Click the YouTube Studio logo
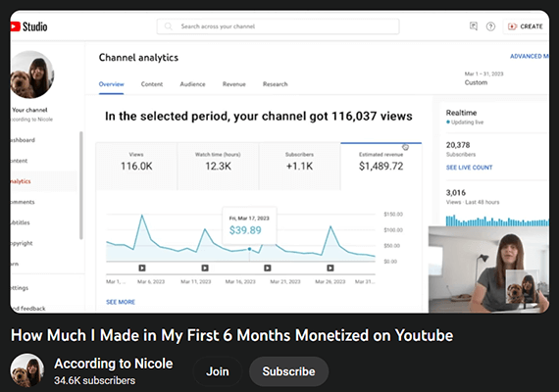 tap(28, 26)
